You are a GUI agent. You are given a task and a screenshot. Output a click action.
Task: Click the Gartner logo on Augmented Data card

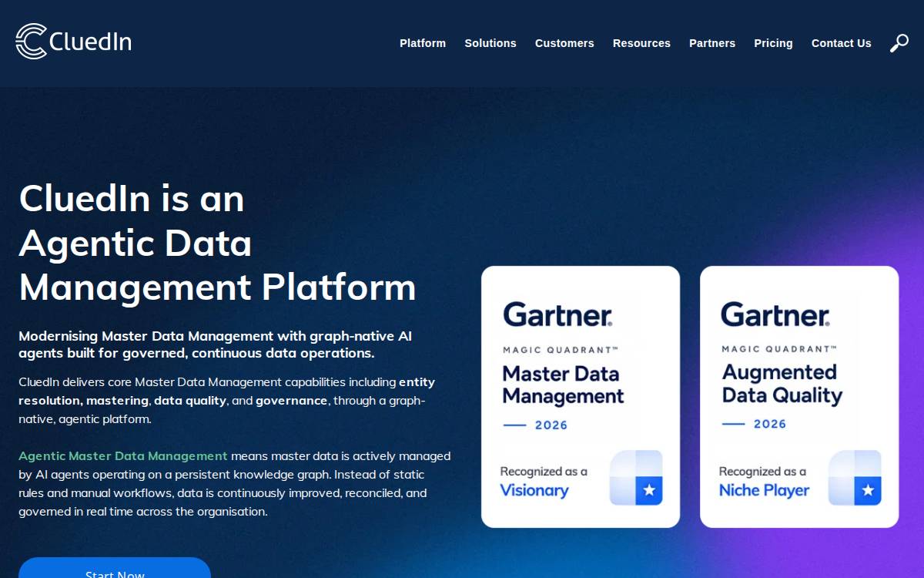click(x=775, y=314)
